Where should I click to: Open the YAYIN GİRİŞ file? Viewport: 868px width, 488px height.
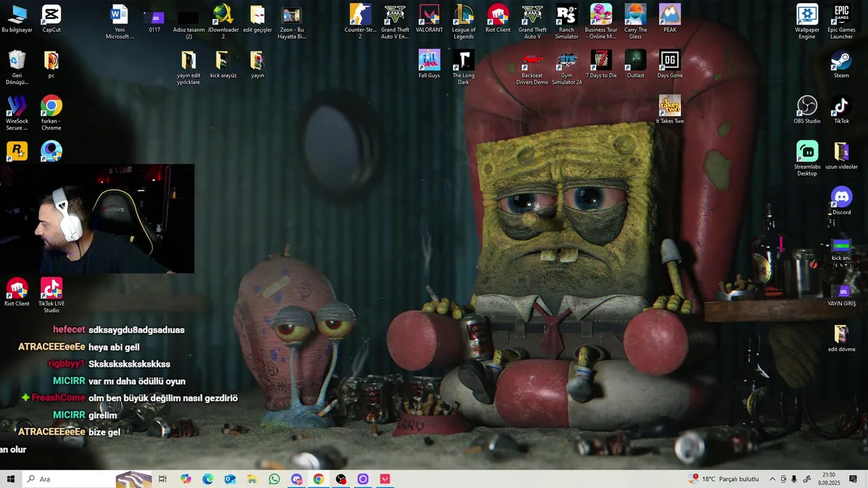point(842,295)
